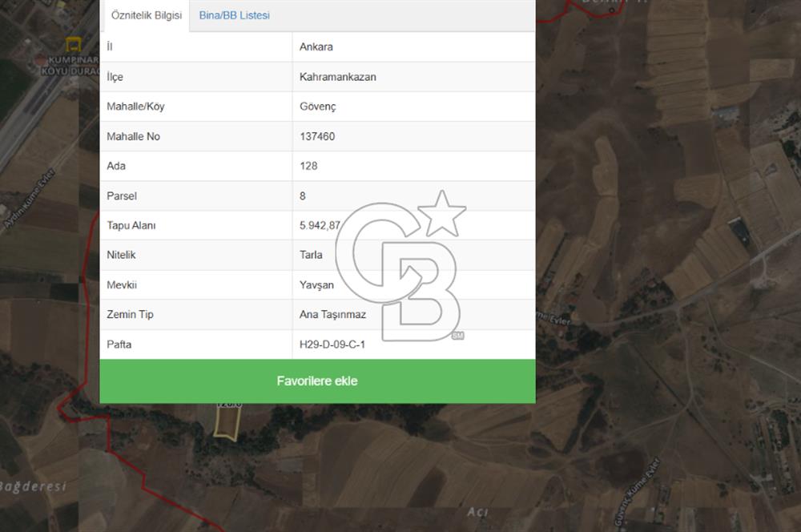801x532 pixels.
Task: Select the Tapu Alanı value 5.942,87
Action: coord(320,225)
